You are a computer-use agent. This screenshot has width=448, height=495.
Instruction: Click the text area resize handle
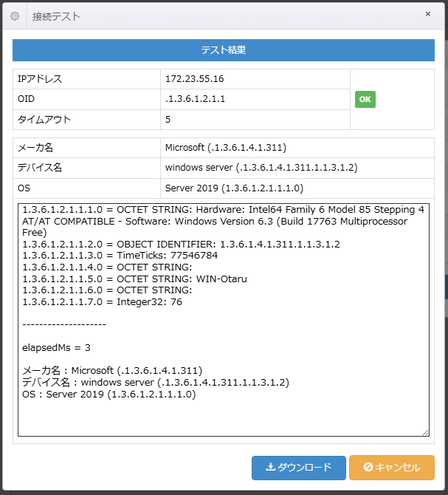tap(425, 432)
